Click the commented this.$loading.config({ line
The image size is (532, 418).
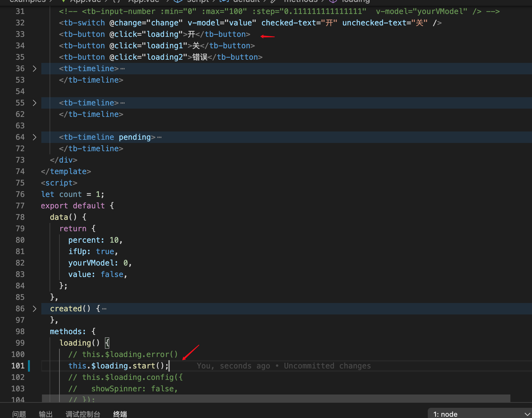point(126,377)
